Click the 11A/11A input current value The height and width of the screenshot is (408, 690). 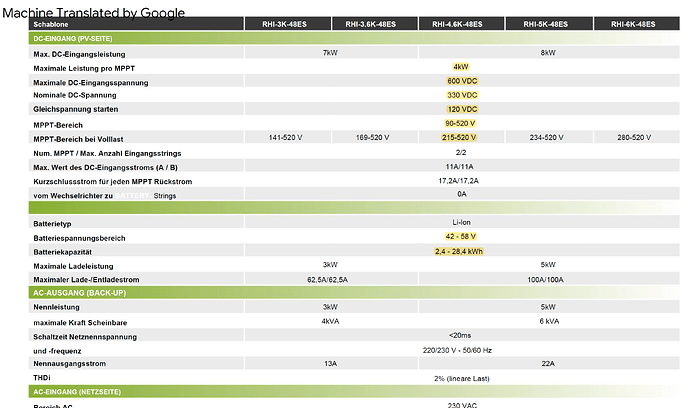[x=459, y=166]
